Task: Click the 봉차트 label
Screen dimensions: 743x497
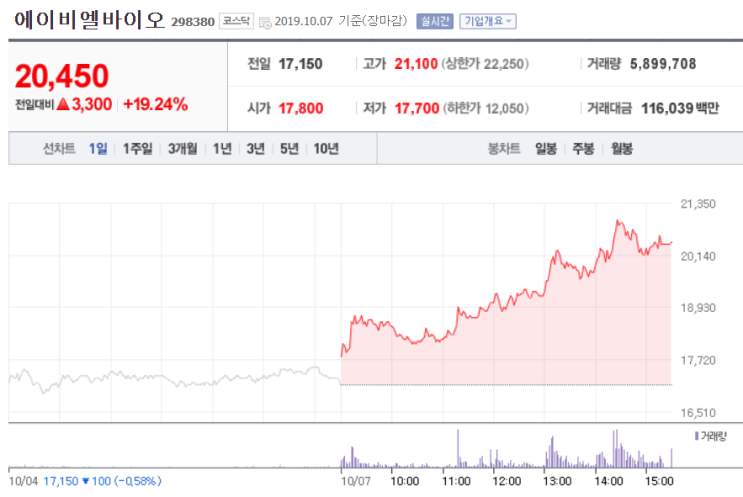Action: pos(504,149)
